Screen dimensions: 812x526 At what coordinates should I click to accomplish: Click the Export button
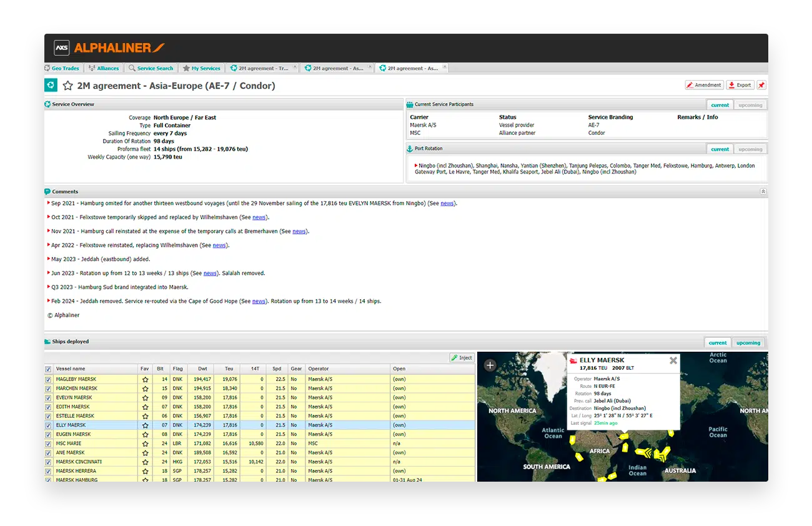pyautogui.click(x=740, y=85)
